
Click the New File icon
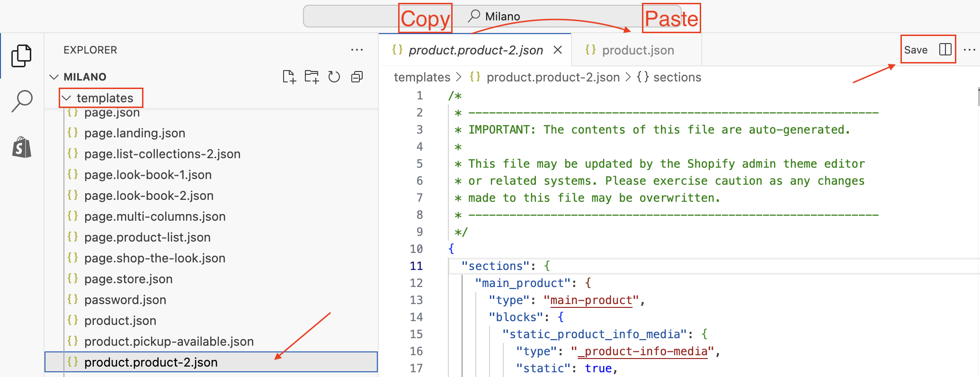click(x=289, y=77)
